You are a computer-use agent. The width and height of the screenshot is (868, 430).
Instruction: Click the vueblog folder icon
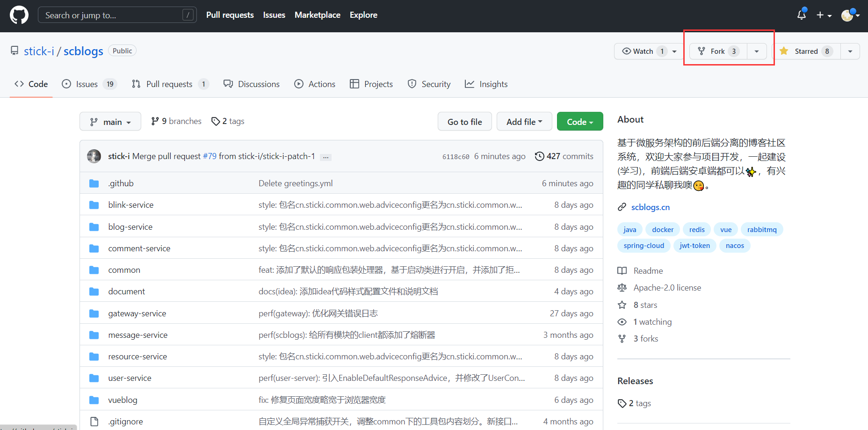coord(94,400)
